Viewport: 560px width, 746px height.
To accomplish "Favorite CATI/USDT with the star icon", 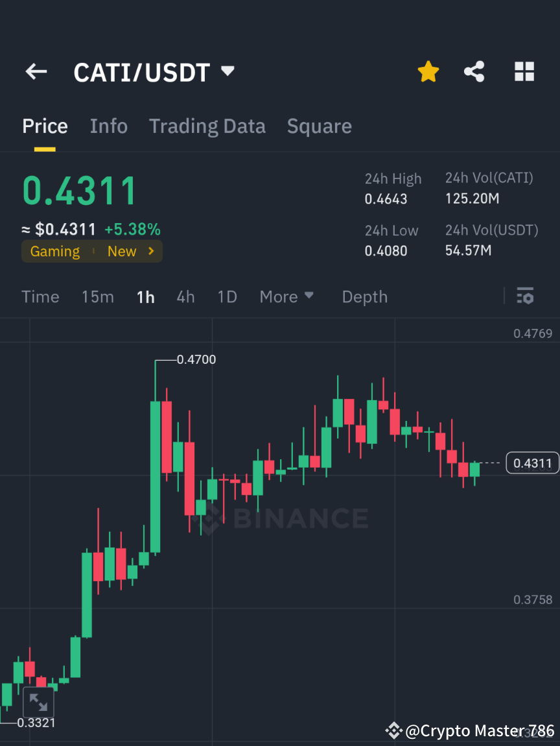I will coord(428,71).
